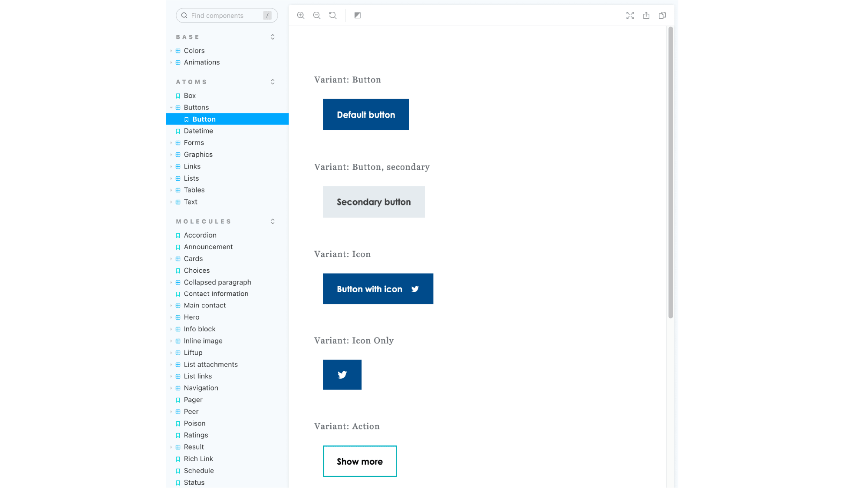Viewport: 868px width, 489px height.
Task: Expand the Links tree arrow
Action: pos(171,167)
